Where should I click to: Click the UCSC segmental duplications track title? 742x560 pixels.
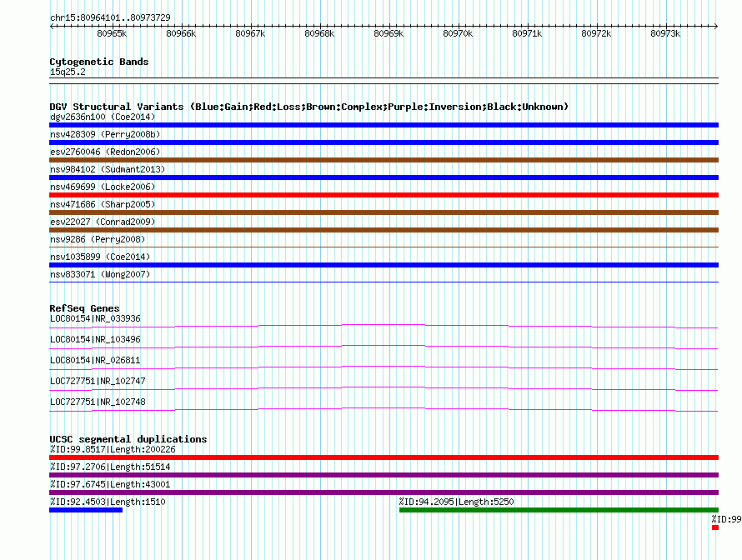click(128, 439)
